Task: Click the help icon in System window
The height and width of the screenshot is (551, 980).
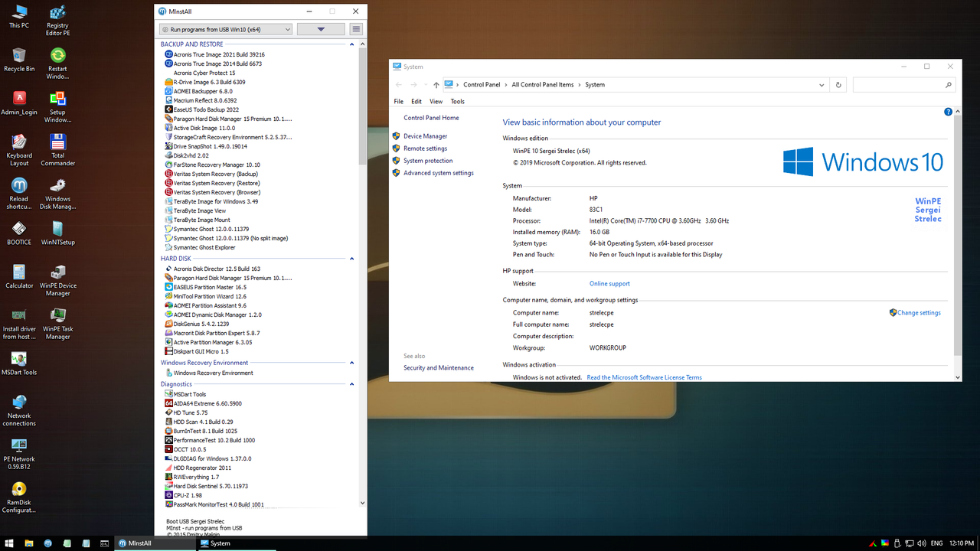Action: 948,112
